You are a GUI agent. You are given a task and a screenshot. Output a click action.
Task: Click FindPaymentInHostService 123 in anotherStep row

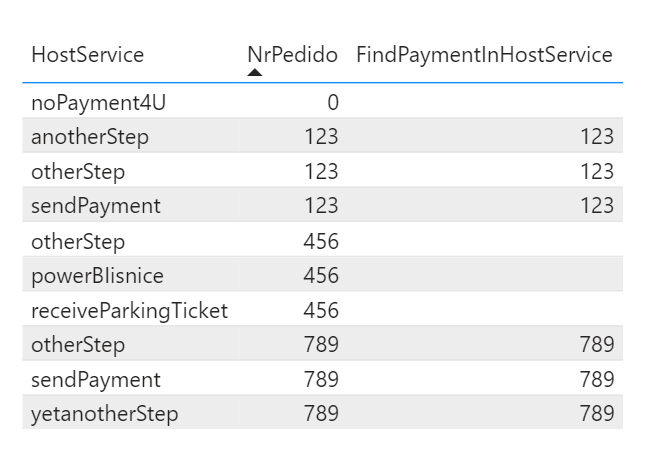597,137
